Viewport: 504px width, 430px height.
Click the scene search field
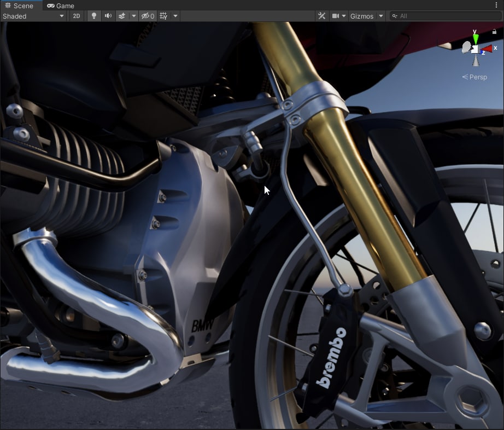pyautogui.click(x=446, y=16)
